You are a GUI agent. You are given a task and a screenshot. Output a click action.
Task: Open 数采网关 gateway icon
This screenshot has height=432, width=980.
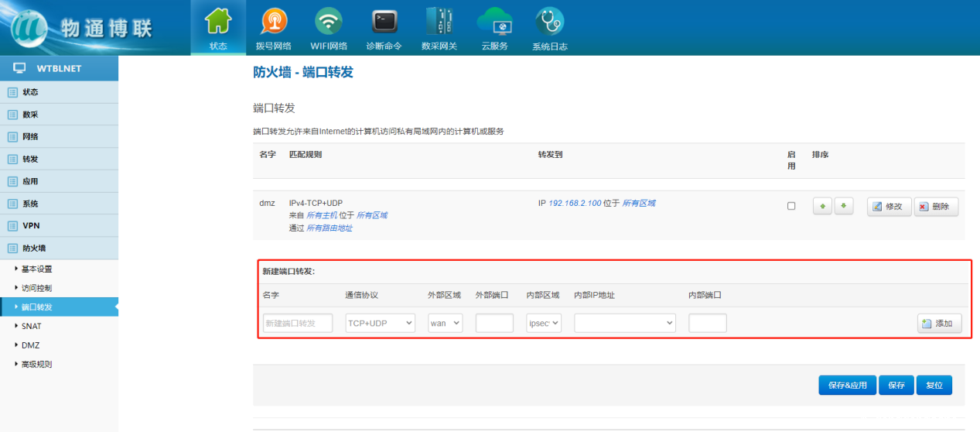coord(439,22)
